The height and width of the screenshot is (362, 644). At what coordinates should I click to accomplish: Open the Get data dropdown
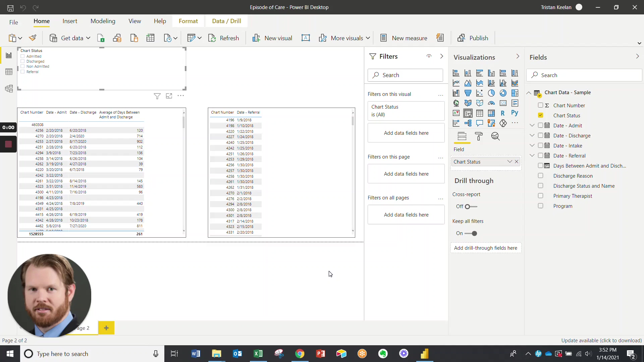[x=88, y=38]
